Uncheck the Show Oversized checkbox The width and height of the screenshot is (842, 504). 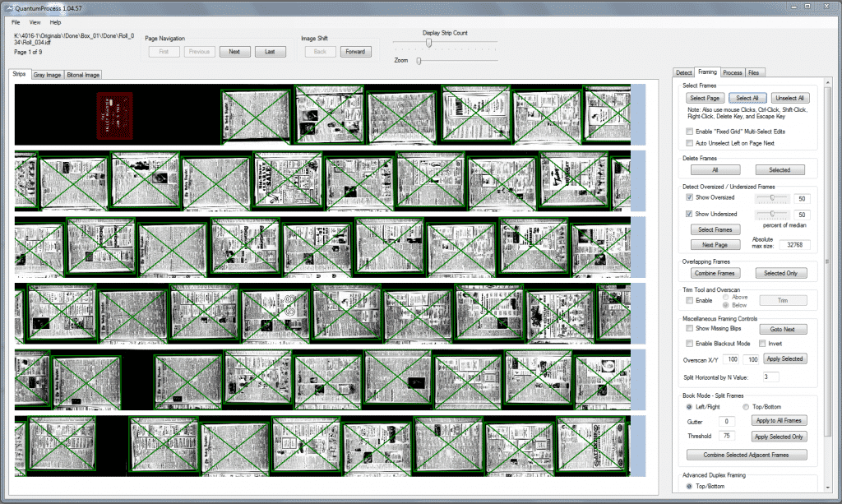(690, 197)
